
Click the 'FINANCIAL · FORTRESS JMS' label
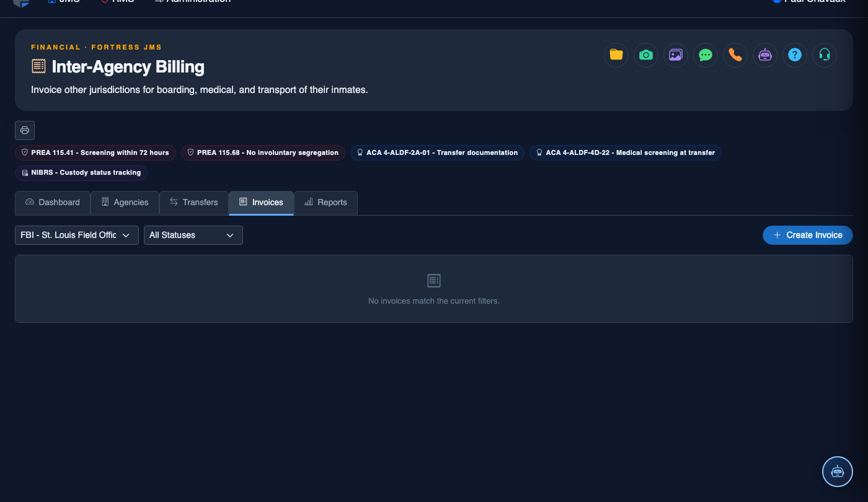[96, 47]
